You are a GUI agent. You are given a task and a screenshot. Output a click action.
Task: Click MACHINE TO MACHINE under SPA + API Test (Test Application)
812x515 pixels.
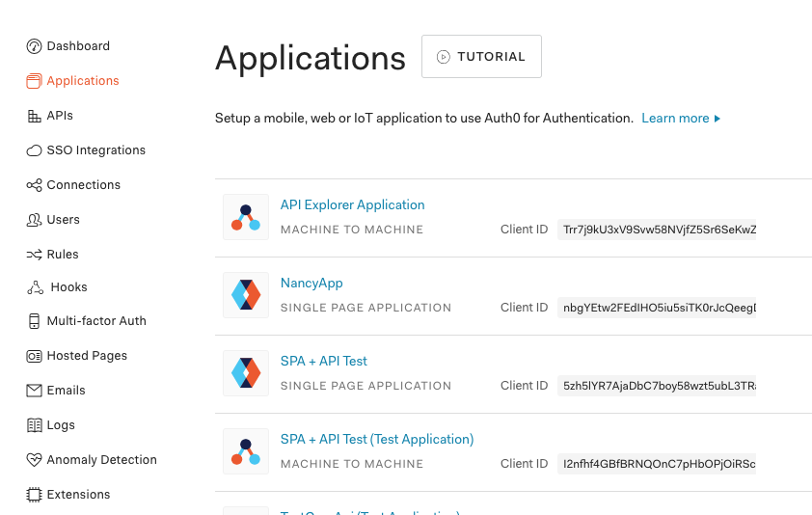tap(352, 464)
